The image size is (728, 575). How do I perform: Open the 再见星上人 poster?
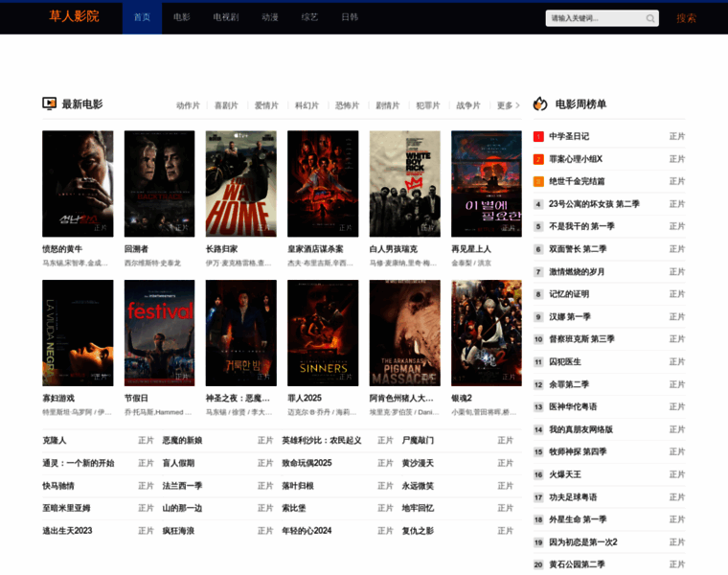pyautogui.click(x=487, y=183)
